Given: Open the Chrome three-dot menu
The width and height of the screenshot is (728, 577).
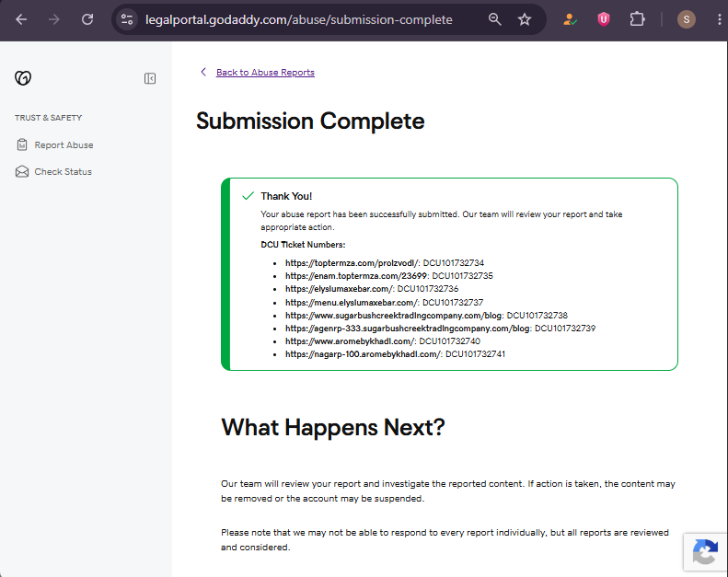Looking at the screenshot, I should point(719,19).
